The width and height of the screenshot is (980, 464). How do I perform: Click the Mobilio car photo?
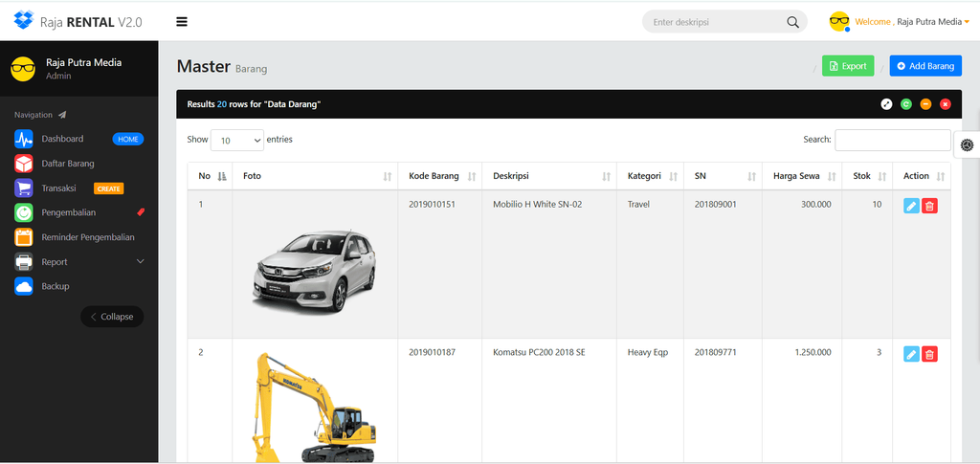point(315,272)
